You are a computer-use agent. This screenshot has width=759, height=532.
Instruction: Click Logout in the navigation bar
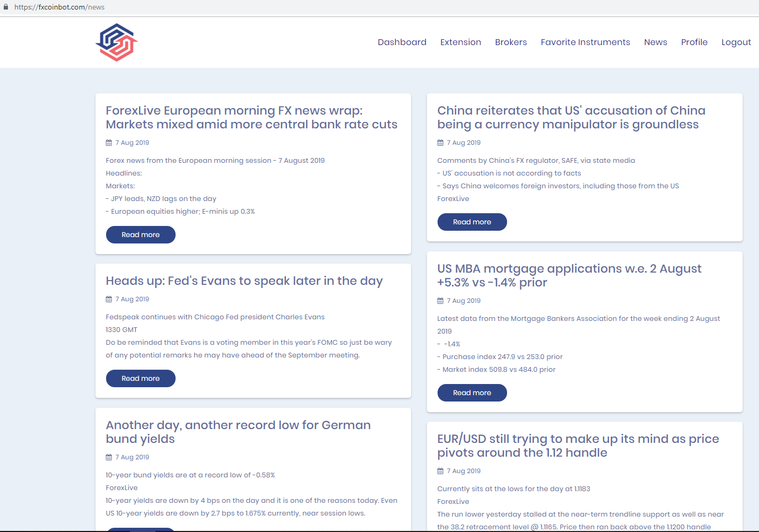click(x=736, y=42)
